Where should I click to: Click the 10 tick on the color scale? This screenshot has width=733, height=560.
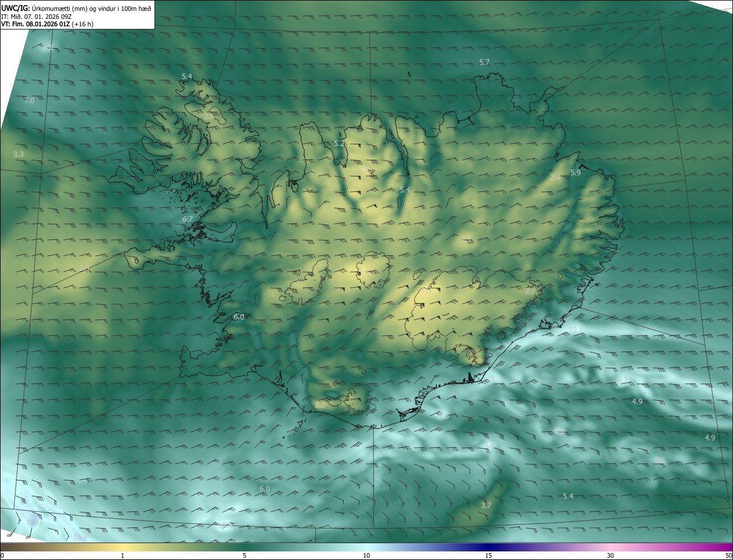[x=366, y=555]
